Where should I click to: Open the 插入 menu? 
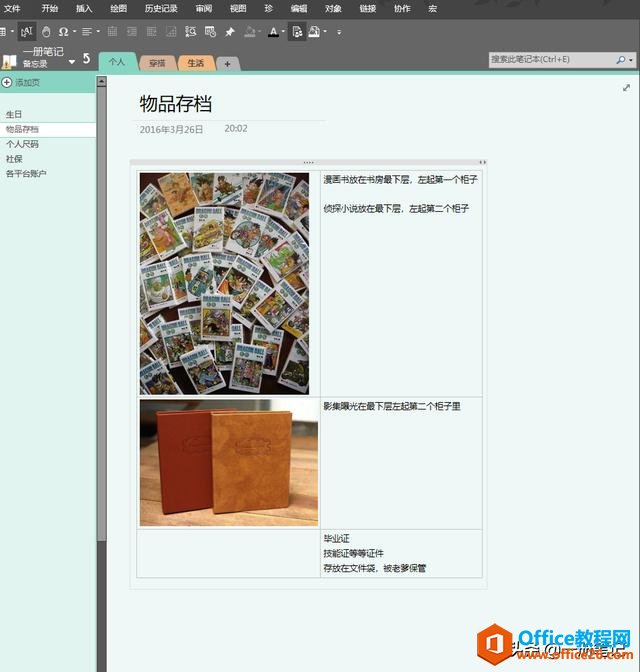[84, 8]
